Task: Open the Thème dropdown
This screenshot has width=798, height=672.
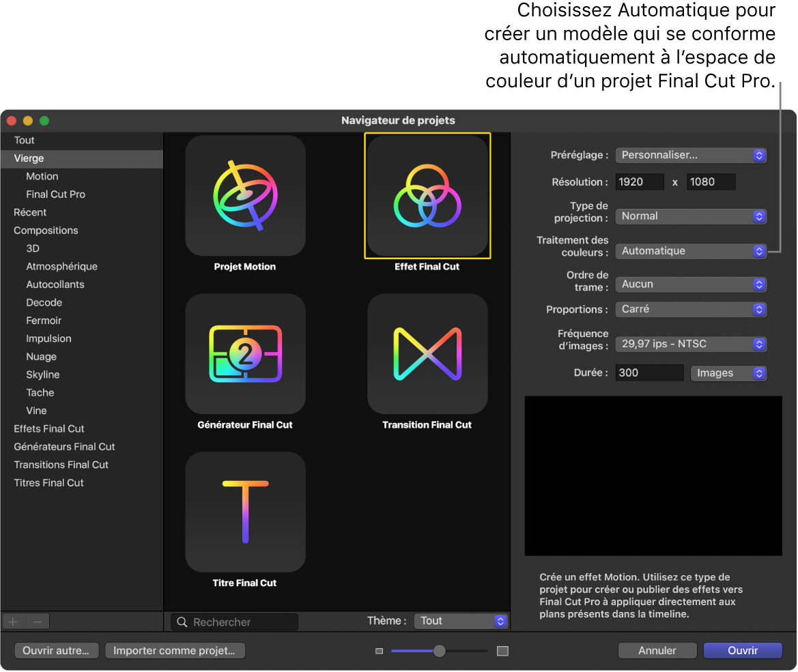Action: 460,621
